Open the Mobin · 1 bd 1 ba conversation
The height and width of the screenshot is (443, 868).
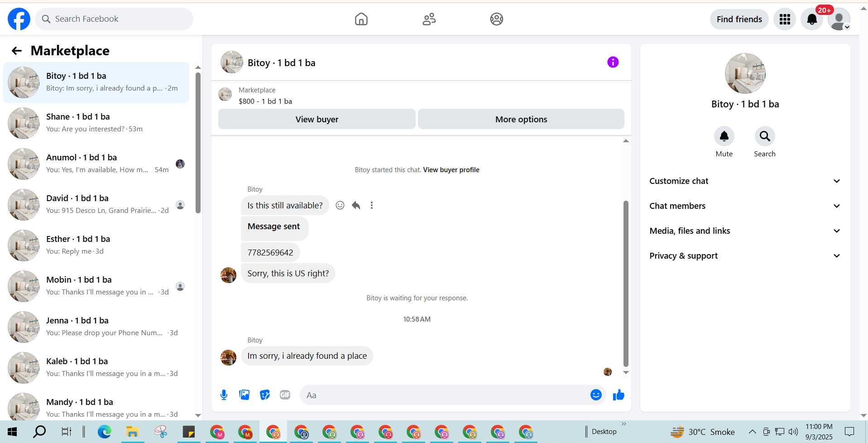(96, 286)
